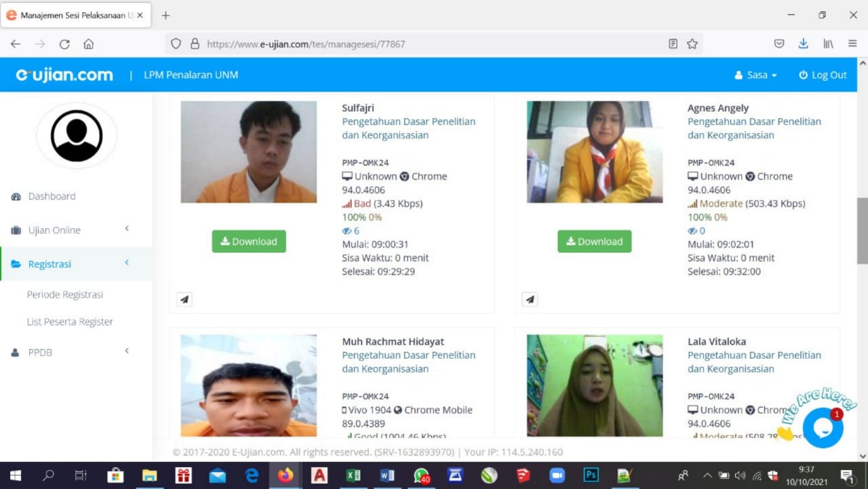Viewport: 868px width, 489px height.
Task: Click the e-ujian.com logo
Action: [x=64, y=75]
